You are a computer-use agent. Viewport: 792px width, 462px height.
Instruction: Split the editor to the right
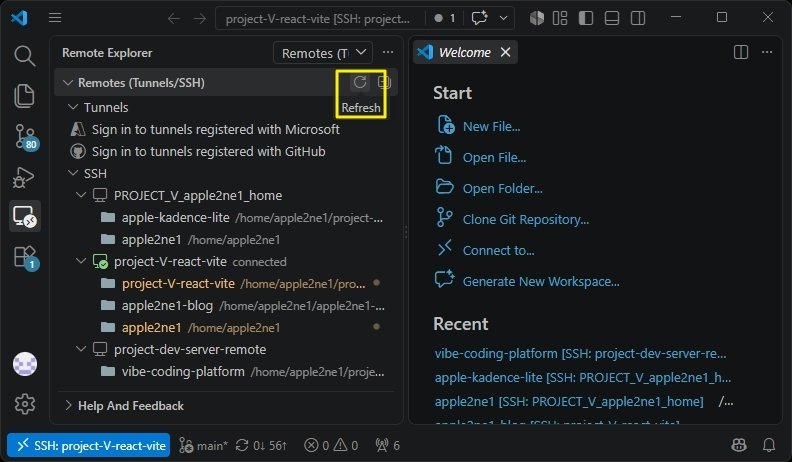(x=740, y=52)
